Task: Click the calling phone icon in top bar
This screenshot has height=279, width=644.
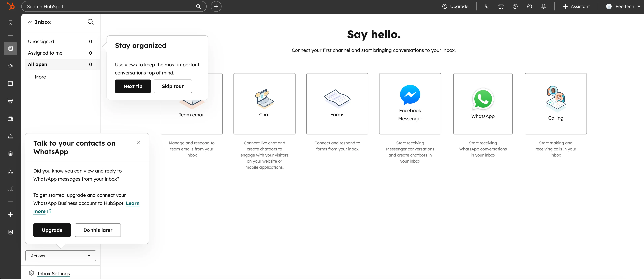Action: tap(487, 7)
